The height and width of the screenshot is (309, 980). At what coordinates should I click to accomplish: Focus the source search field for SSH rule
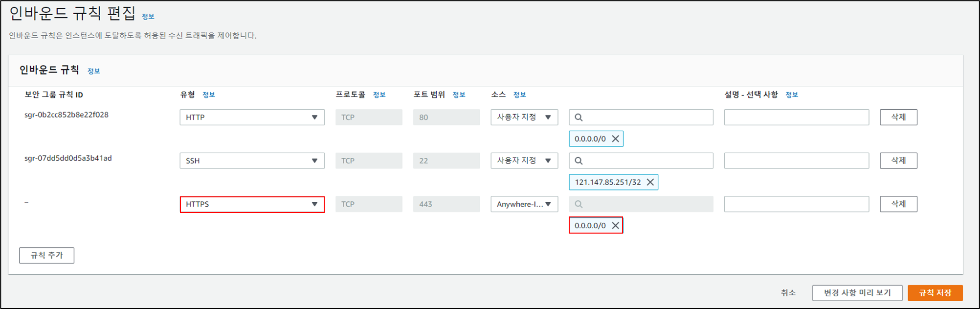pos(641,161)
